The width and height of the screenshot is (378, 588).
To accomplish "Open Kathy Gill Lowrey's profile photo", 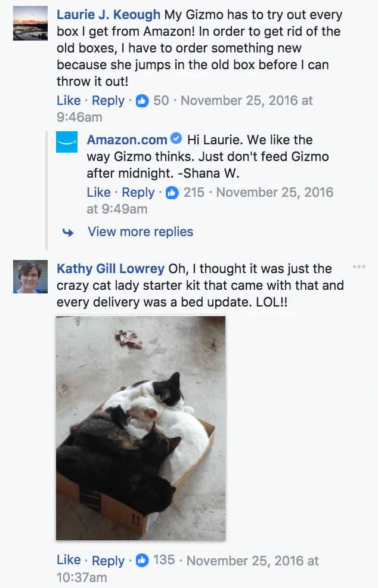I will pos(30,277).
